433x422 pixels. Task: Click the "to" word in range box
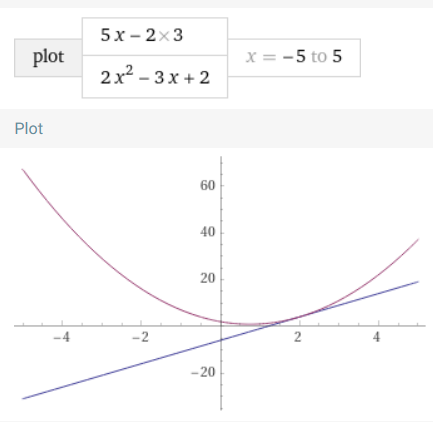(319, 57)
